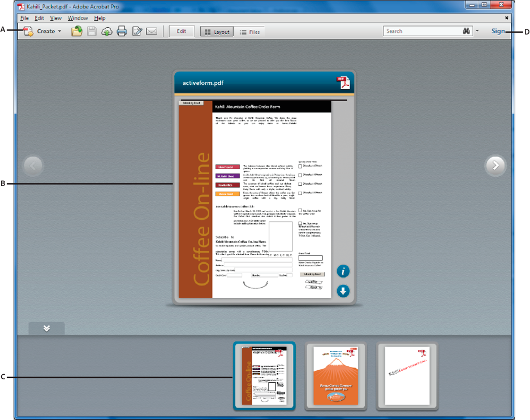Click the Kahili Mountain Coffee Order Form heading
This screenshot has width=530, height=420.
[248, 107]
